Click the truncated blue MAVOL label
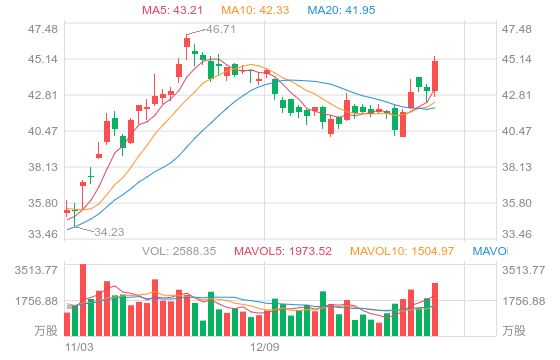560x360 pixels. point(490,251)
